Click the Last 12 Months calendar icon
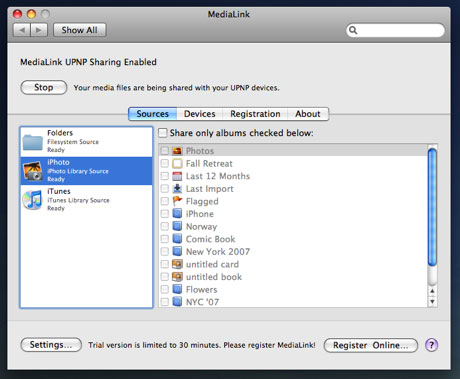This screenshot has height=379, width=460. [177, 176]
